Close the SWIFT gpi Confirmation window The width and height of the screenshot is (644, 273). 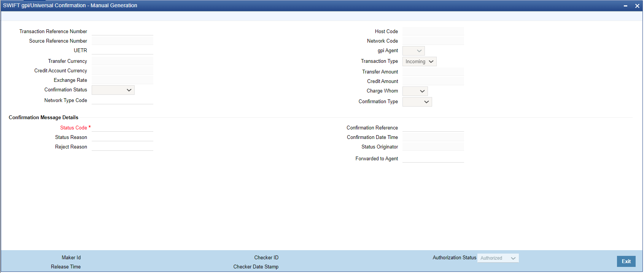(637, 6)
